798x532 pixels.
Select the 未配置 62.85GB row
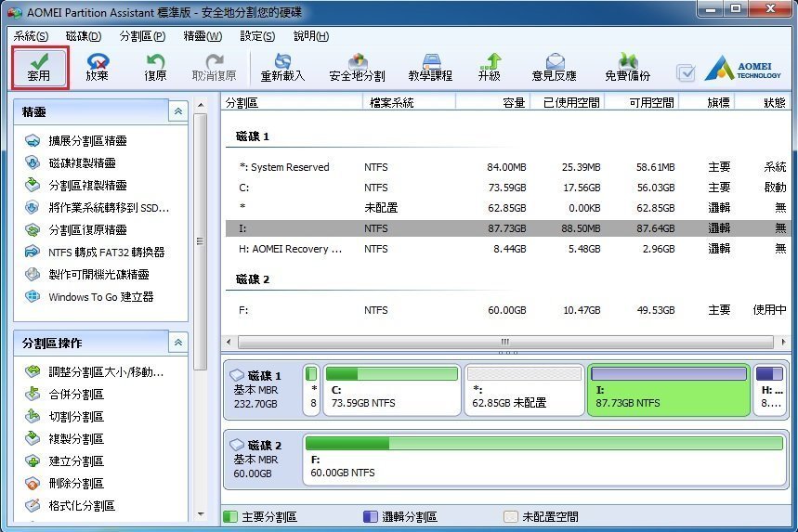(508, 208)
